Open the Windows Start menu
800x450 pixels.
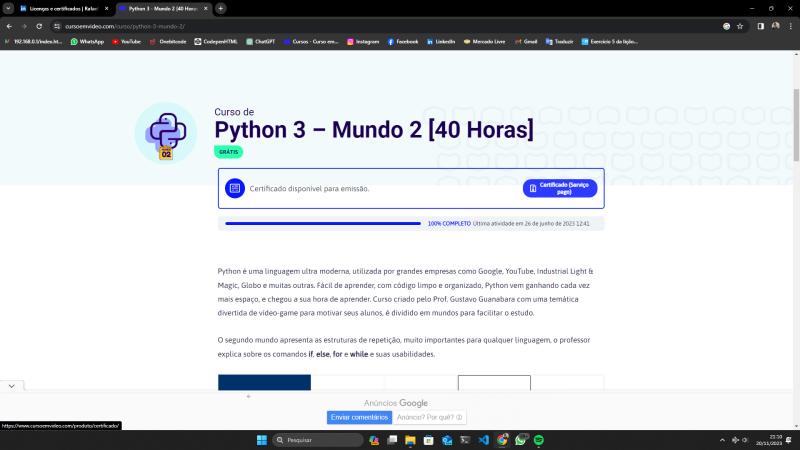(x=262, y=440)
